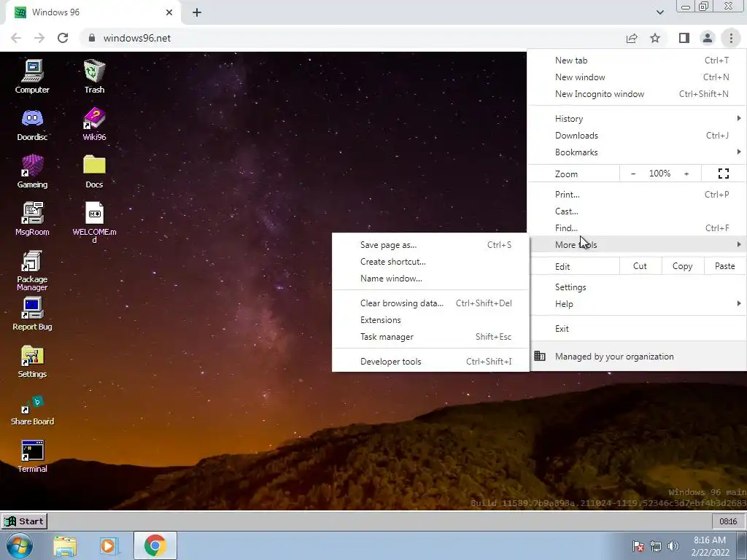
Task: Open the profile avatar icon
Action: (x=708, y=38)
